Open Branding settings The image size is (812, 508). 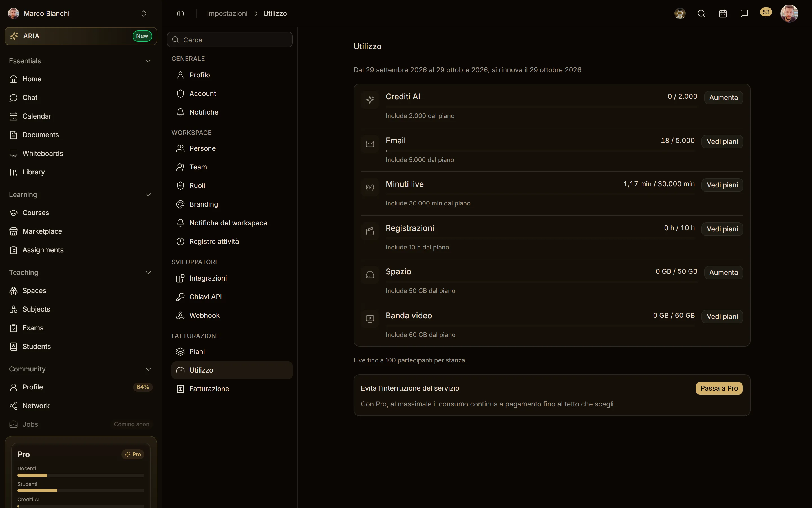point(232,204)
